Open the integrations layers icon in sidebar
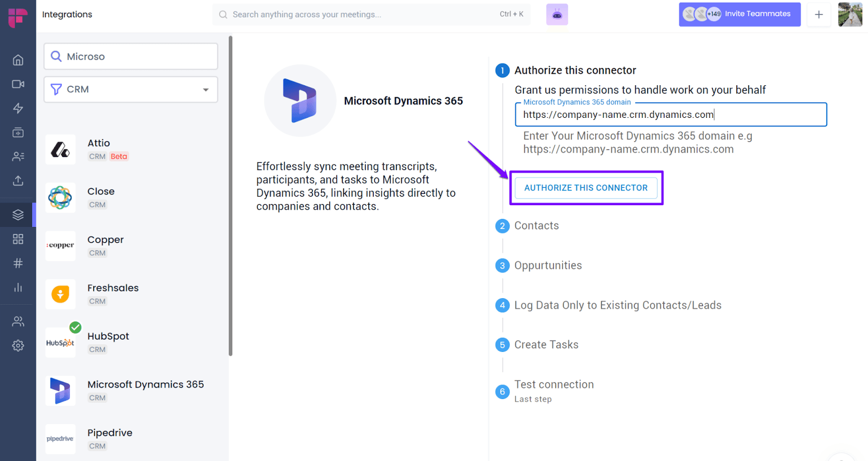Viewport: 868px width, 461px height. (x=18, y=215)
